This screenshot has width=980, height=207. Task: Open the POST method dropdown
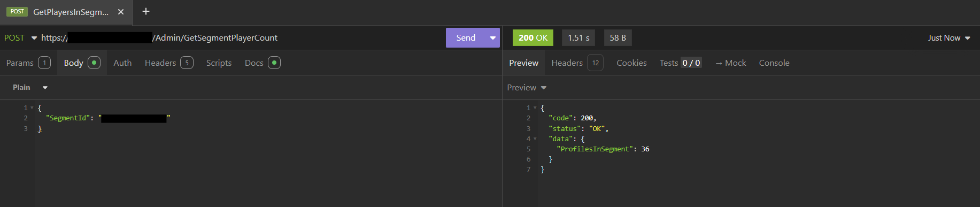(20, 38)
